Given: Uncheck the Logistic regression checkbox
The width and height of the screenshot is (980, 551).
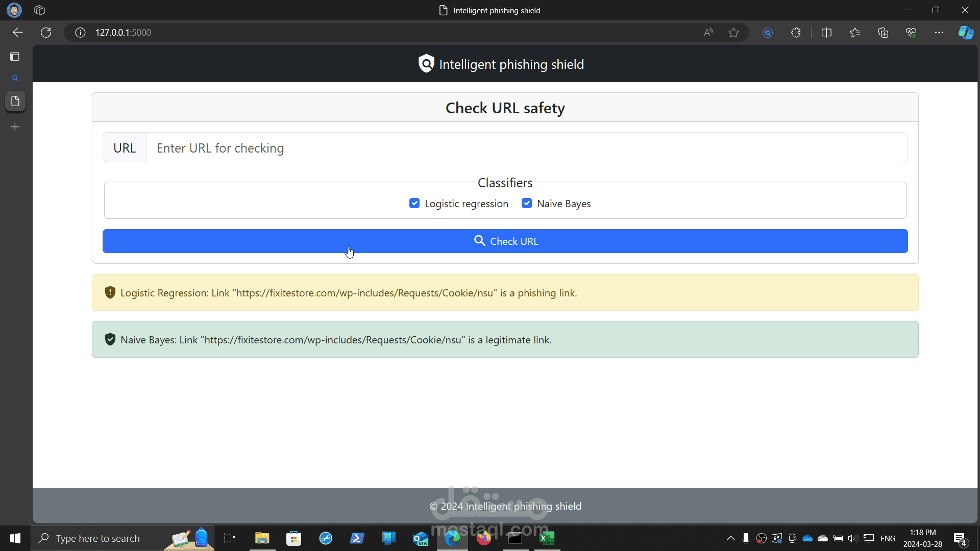Looking at the screenshot, I should pos(414,204).
